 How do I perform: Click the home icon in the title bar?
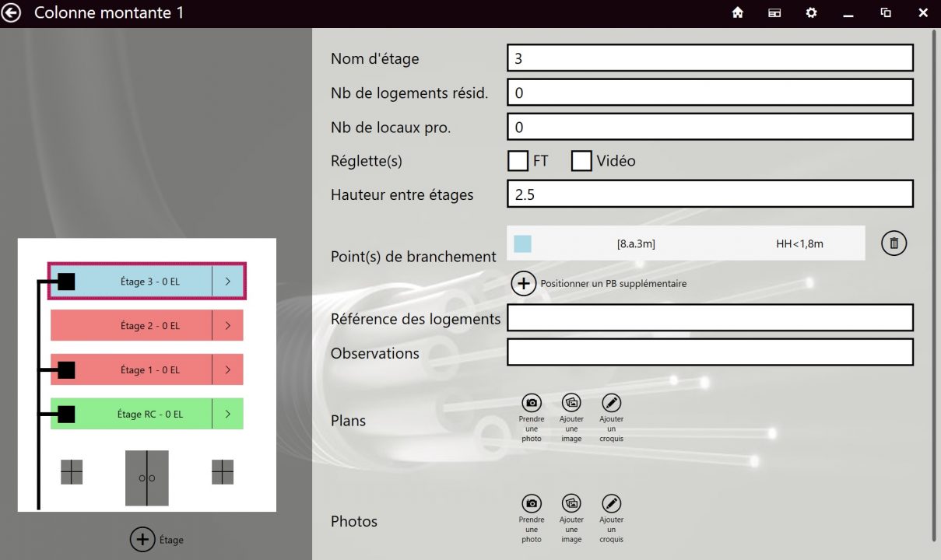(736, 12)
